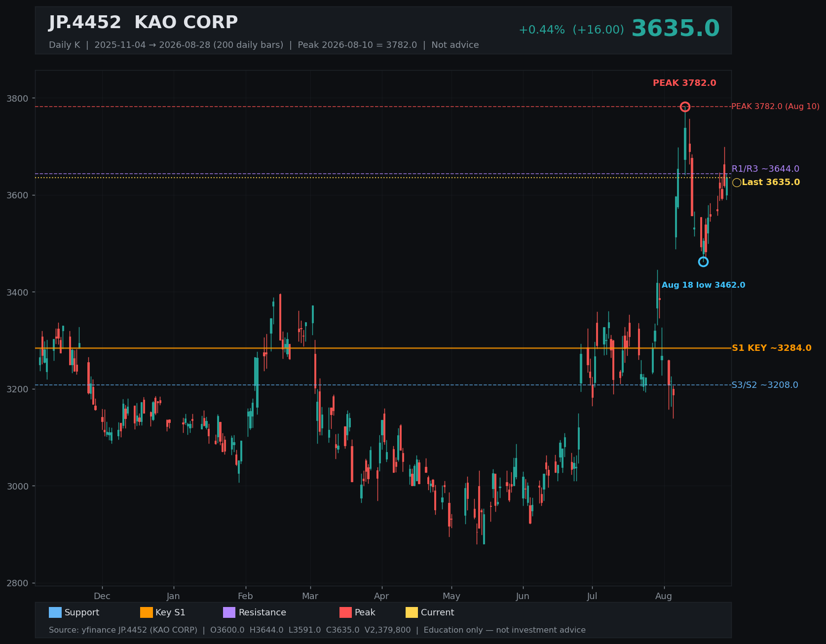This screenshot has width=826, height=644.
Task: Click the 3600 y-axis tick label
Action: coord(17,195)
